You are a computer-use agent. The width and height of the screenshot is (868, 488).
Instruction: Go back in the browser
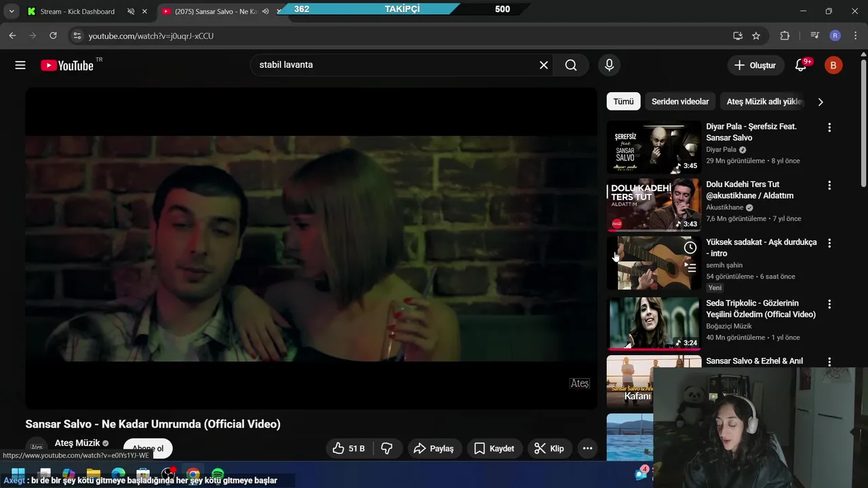[x=12, y=36]
